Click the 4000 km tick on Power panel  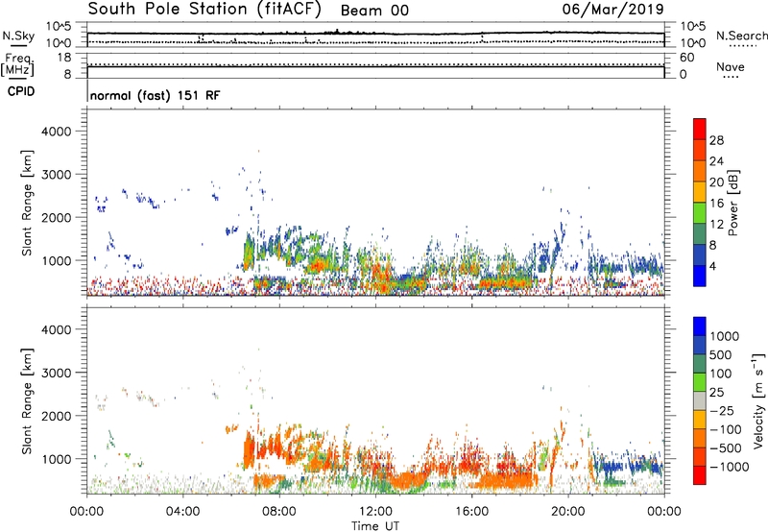pos(57,132)
